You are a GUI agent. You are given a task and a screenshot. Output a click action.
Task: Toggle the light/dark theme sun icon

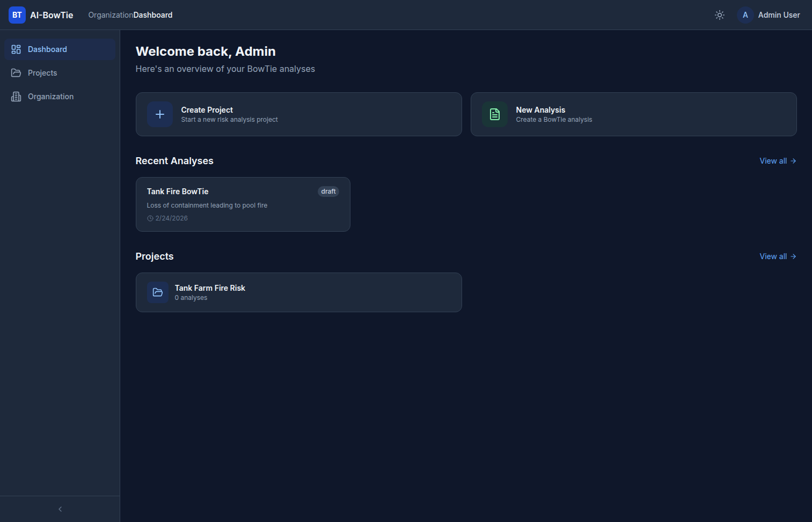720,15
